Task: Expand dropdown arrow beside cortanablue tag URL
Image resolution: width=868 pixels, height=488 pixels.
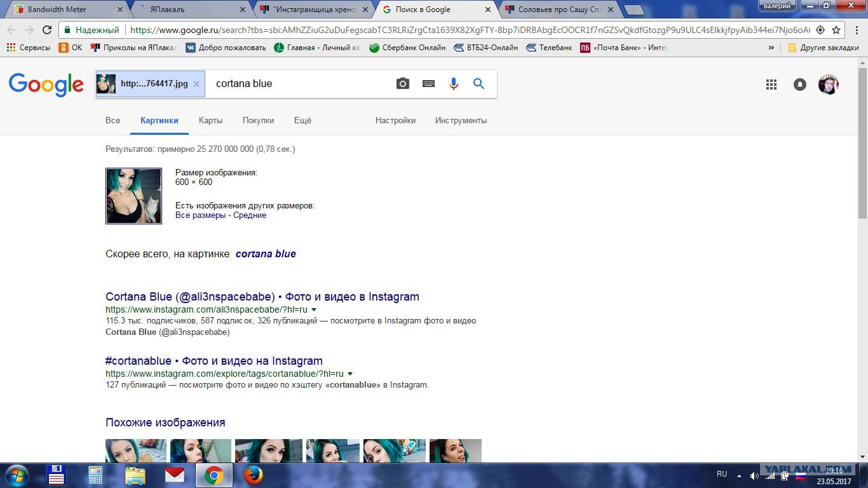Action: tap(350, 374)
